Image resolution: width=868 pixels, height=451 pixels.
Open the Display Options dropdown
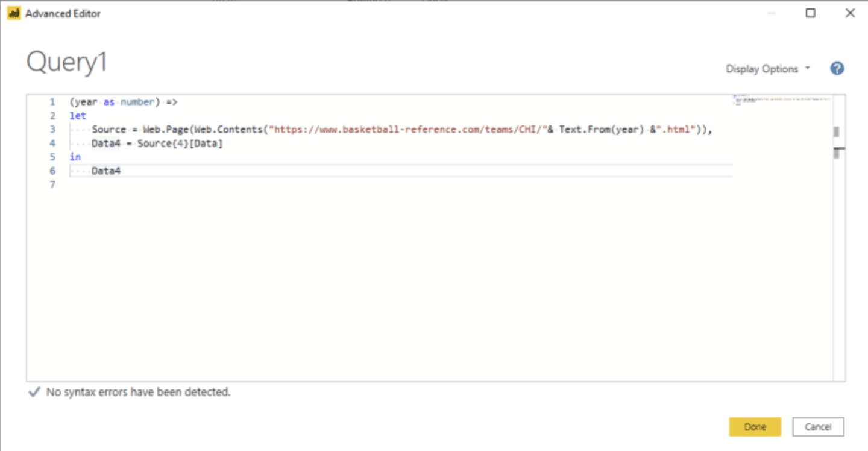point(761,68)
